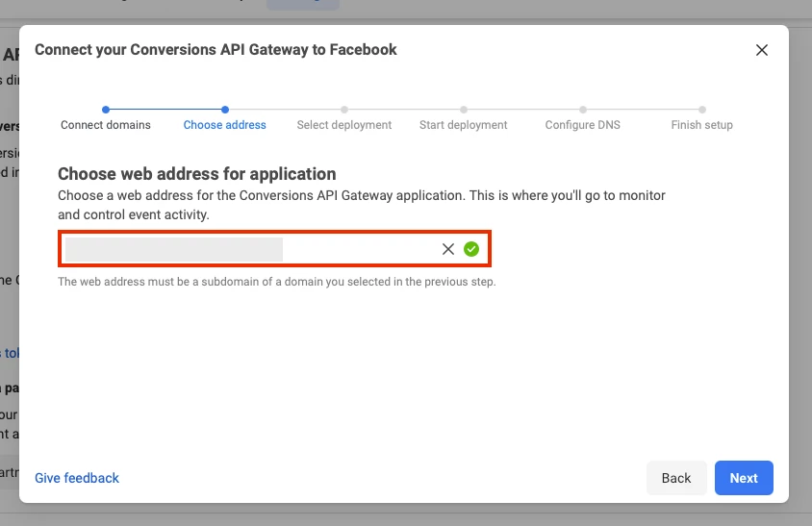Go to the Connect domains step

106,125
